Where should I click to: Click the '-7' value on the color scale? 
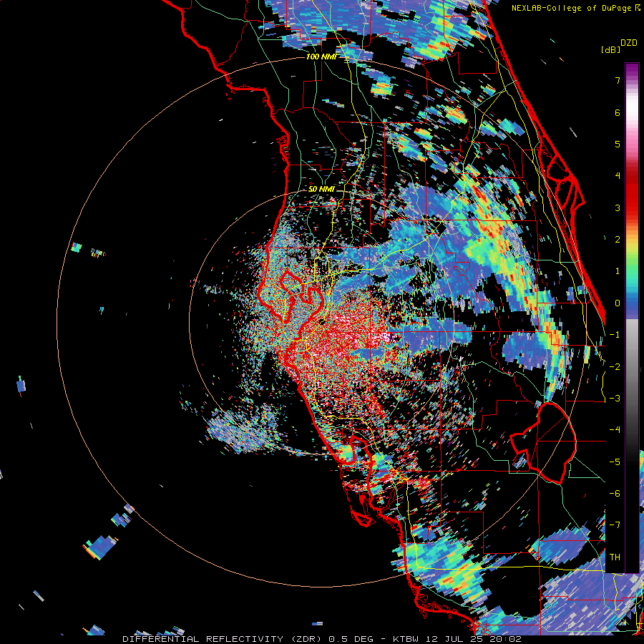pos(615,525)
